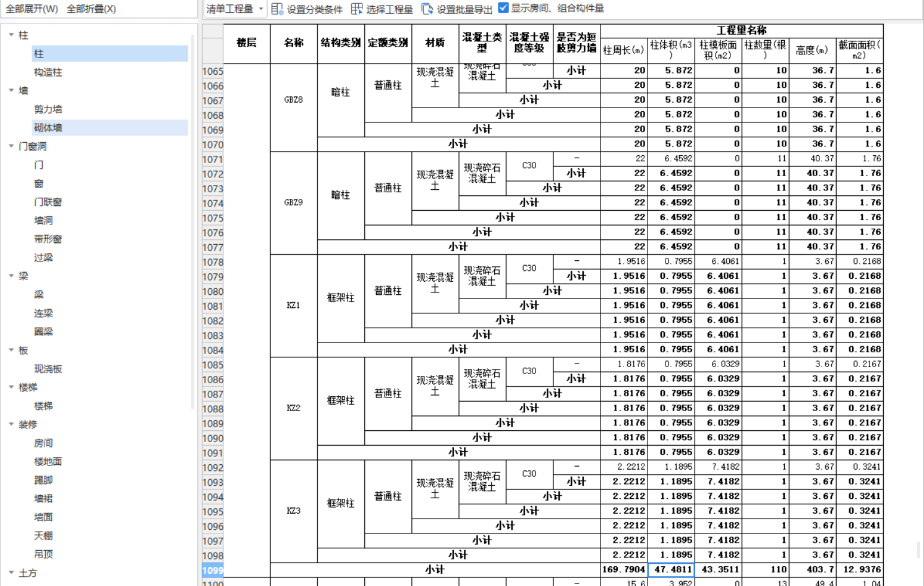
Task: Collapse the 梁 tree group
Action: tap(11, 276)
